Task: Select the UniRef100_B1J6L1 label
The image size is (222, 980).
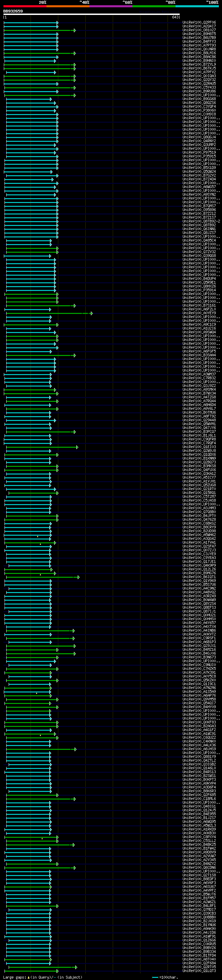Action: coord(199,435)
